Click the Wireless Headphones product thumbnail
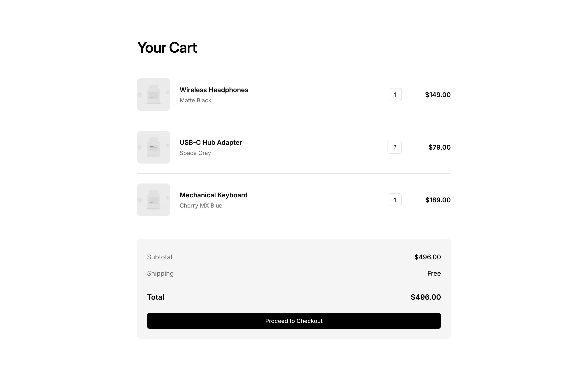The image size is (588, 378). 153,95
